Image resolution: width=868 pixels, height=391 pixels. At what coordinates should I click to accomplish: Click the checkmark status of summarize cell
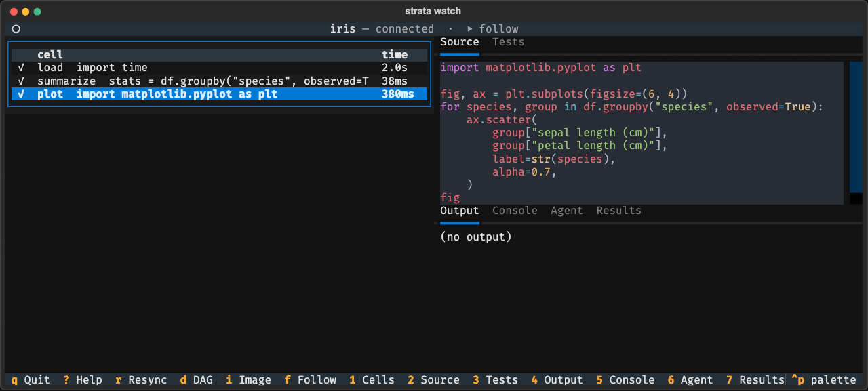point(22,81)
